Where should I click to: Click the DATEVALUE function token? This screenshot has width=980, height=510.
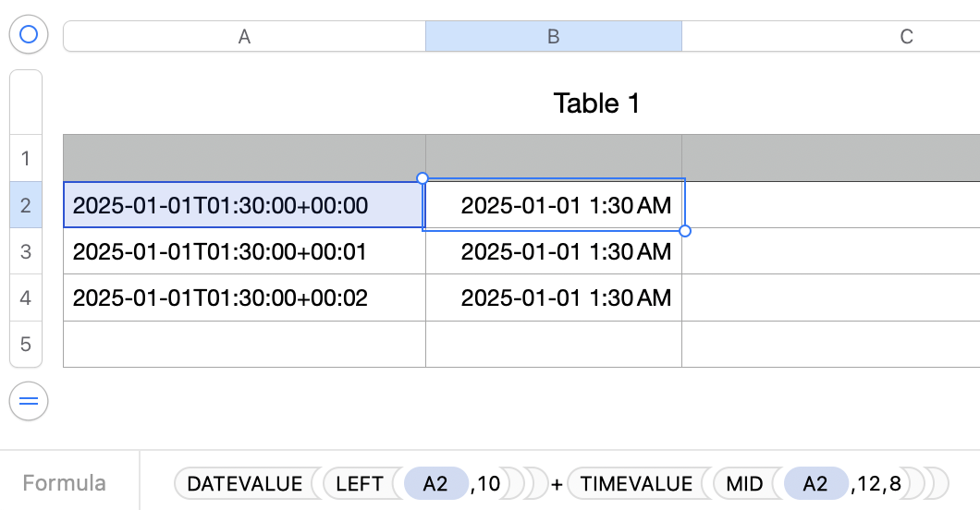click(x=244, y=483)
